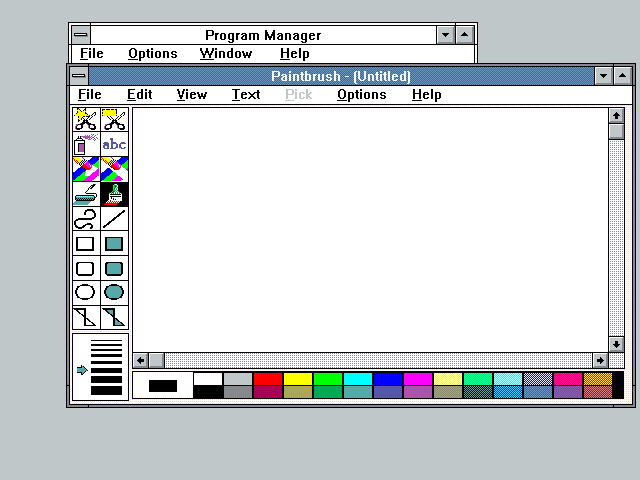This screenshot has width=640, height=480.
Task: Select the straight Line tool
Action: point(115,219)
